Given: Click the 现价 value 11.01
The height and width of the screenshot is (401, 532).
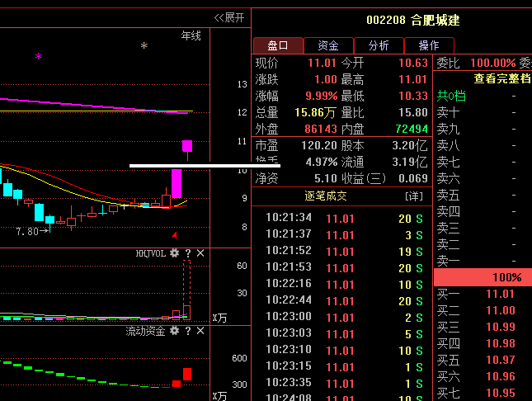Looking at the screenshot, I should [322, 63].
